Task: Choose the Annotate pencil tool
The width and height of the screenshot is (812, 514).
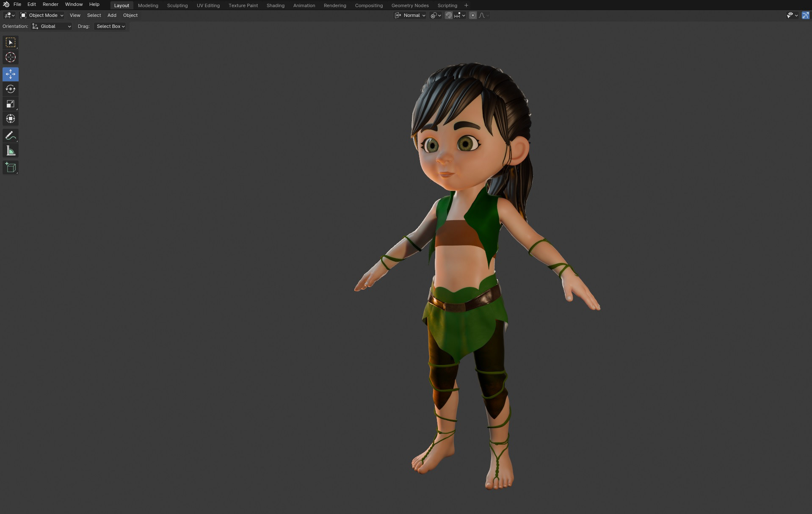Action: (x=11, y=136)
